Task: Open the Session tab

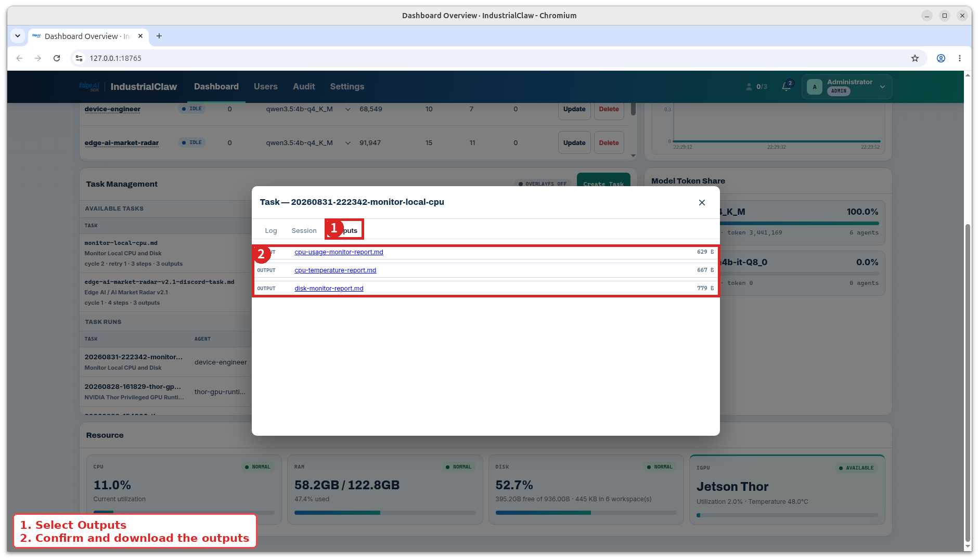Action: [x=304, y=231]
